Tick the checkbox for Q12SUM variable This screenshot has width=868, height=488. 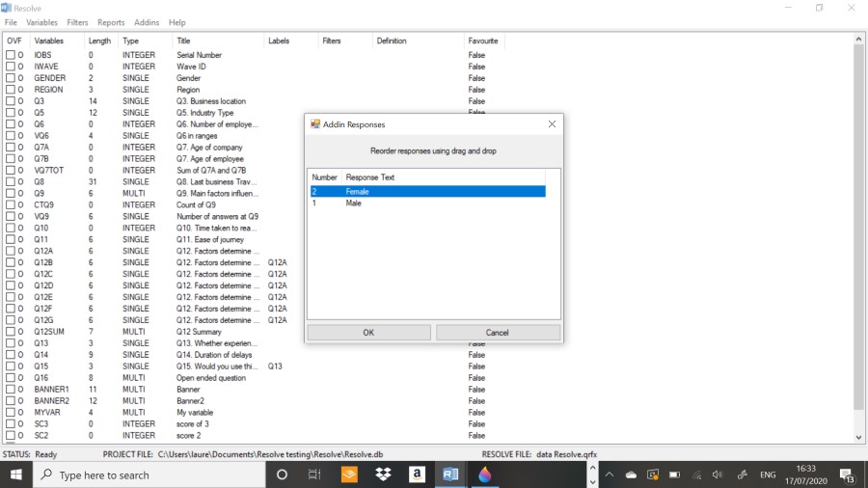coord(11,332)
